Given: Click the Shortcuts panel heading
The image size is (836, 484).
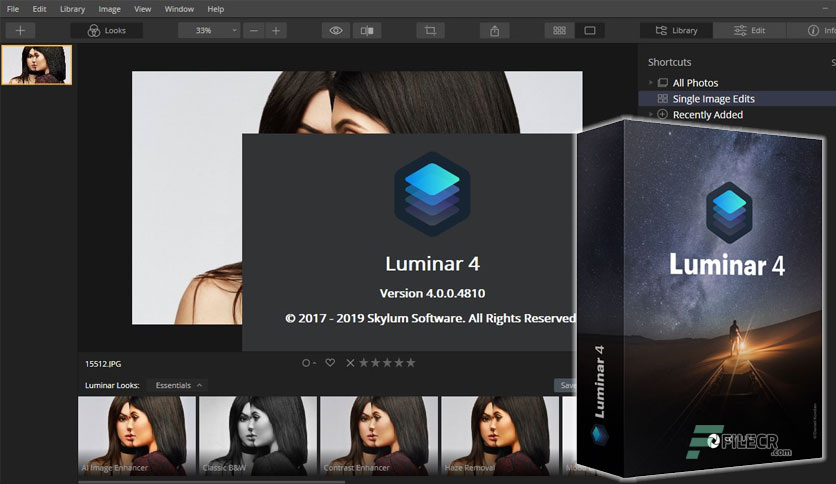Looking at the screenshot, I should point(669,62).
